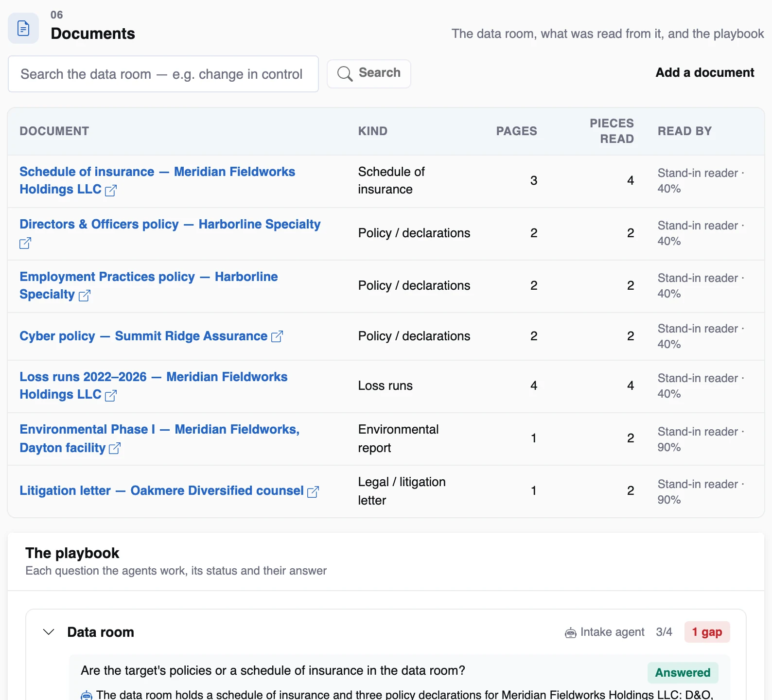Click The playbook heading
772x700 pixels.
(72, 553)
